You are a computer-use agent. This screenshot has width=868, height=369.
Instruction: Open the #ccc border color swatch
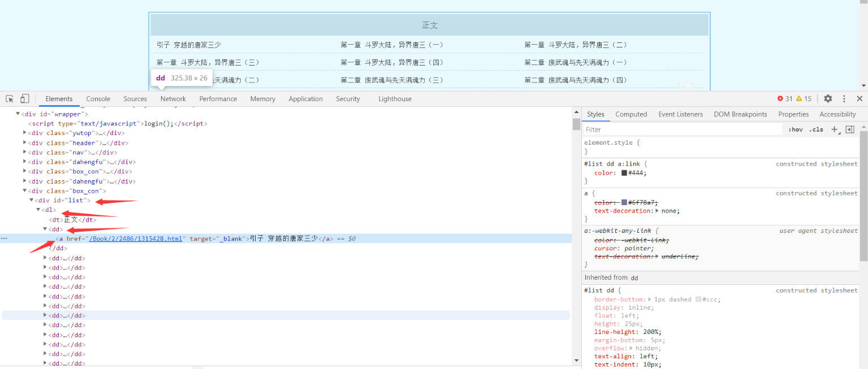coord(699,299)
